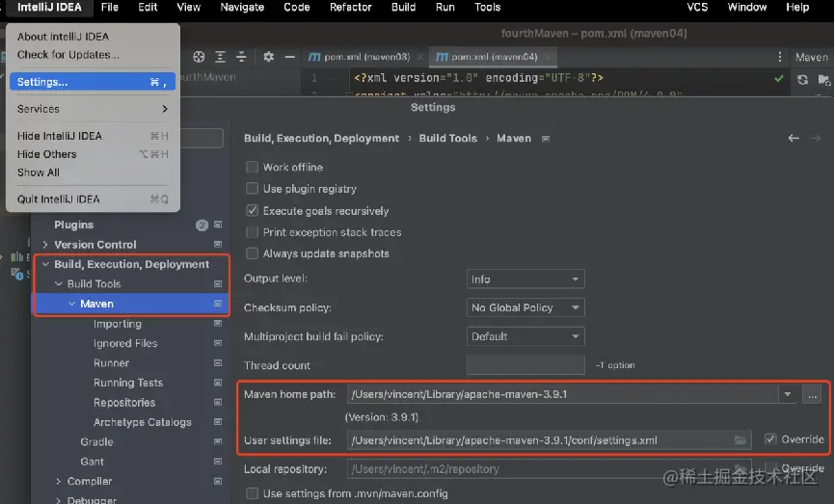
Task: Click the locate/target crosshair icon in project toolbar
Action: [199, 57]
